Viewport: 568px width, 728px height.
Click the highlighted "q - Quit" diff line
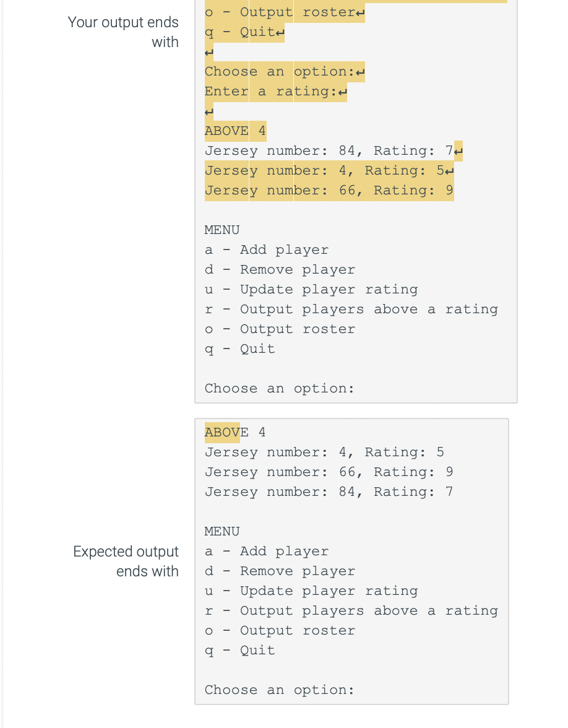pyautogui.click(x=240, y=32)
